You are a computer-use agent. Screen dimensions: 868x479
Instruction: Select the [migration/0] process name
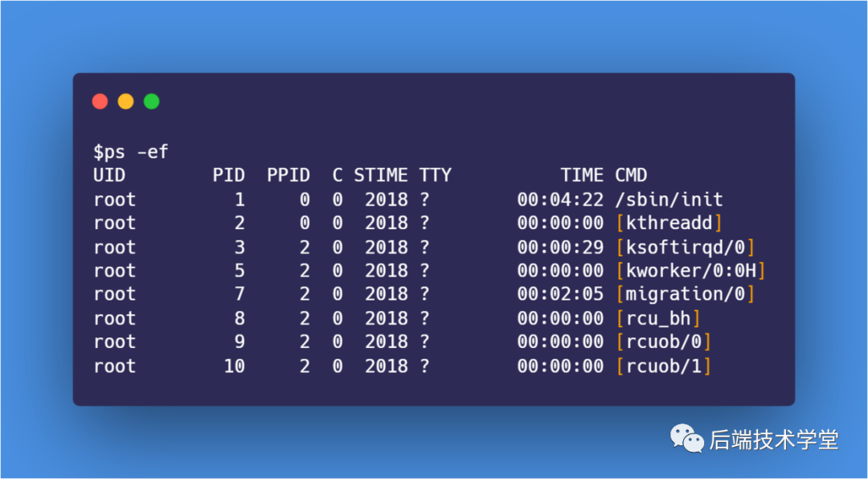685,294
